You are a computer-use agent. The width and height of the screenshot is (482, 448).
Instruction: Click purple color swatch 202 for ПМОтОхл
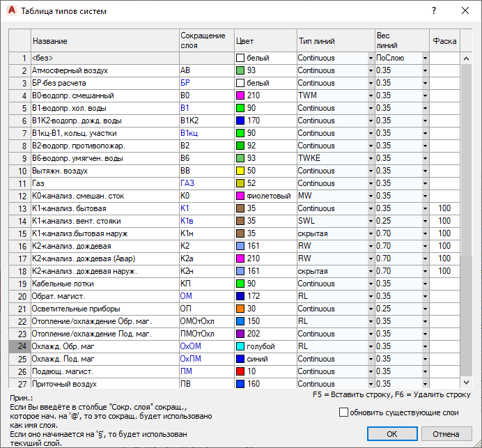click(x=240, y=334)
